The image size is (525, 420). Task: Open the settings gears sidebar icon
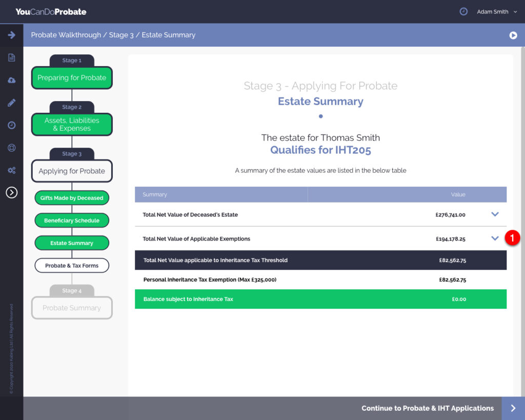(11, 170)
